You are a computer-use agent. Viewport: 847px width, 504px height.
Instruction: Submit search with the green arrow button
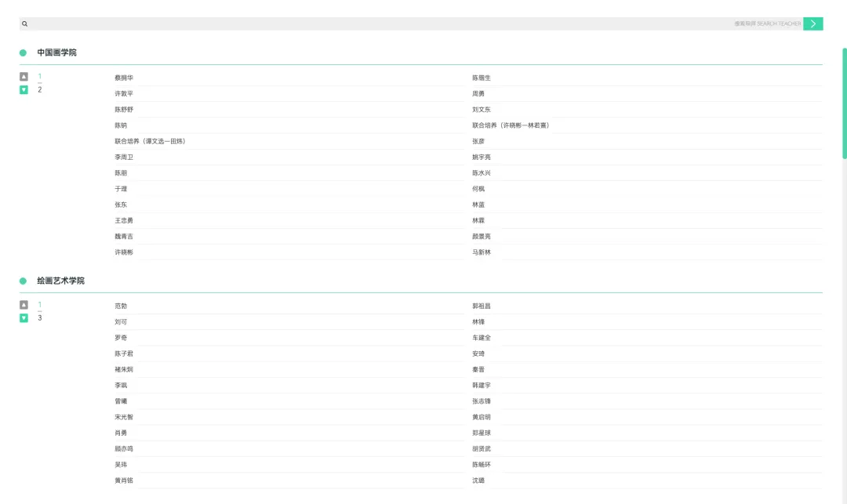pos(813,24)
